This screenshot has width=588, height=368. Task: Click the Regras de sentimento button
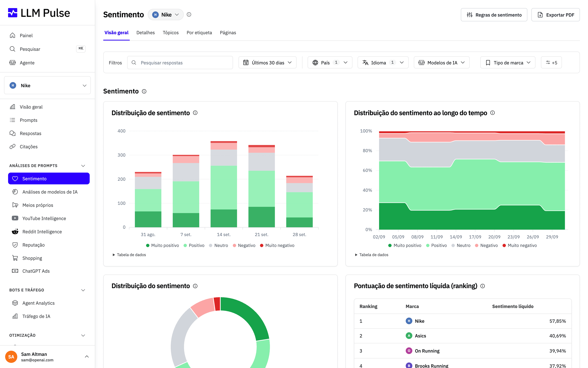(494, 15)
